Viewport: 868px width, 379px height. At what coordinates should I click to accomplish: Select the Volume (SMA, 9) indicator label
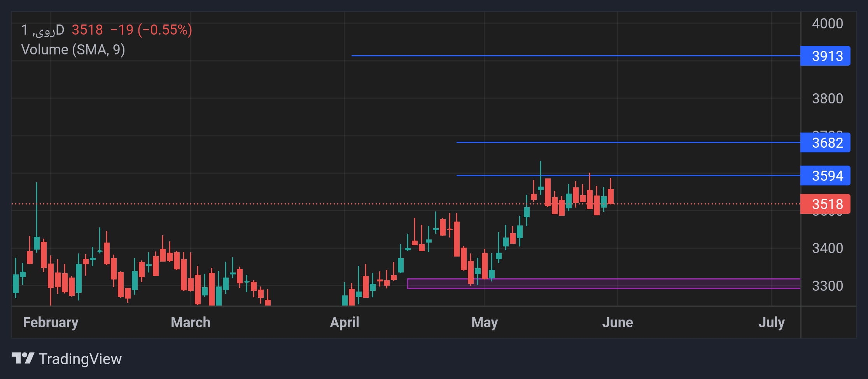tap(73, 50)
